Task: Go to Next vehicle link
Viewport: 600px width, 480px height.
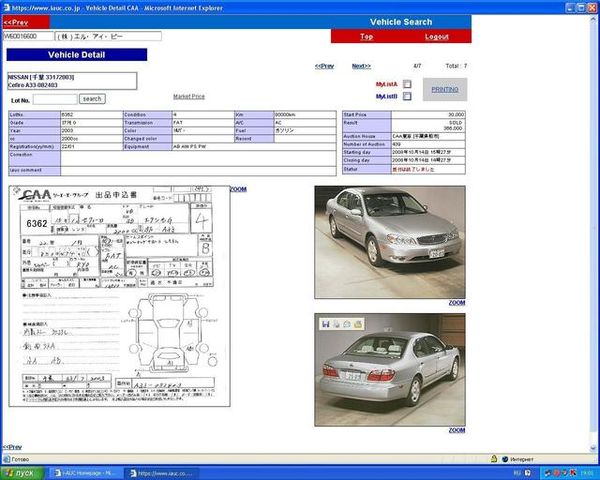Action: [361, 66]
